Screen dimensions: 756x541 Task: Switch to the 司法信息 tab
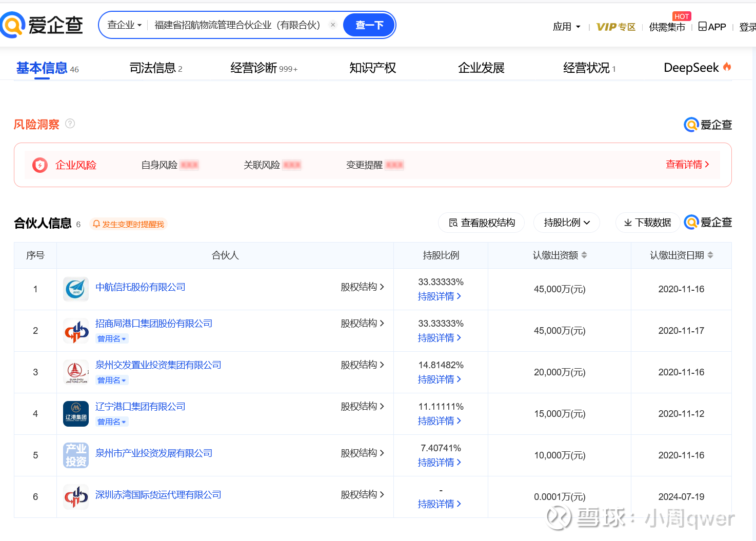pos(156,68)
